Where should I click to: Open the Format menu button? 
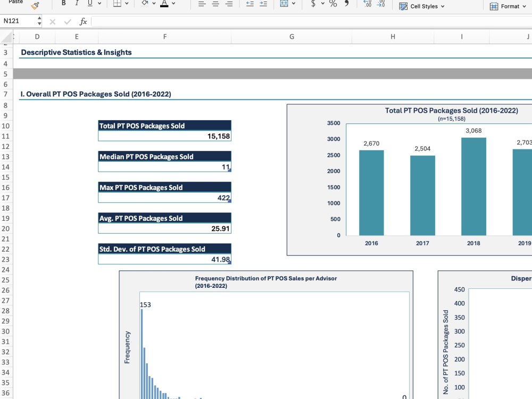pyautogui.click(x=508, y=6)
